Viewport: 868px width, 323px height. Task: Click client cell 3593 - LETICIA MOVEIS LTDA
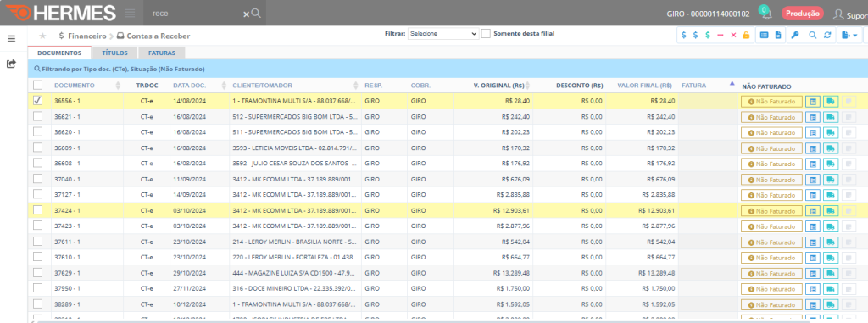click(294, 148)
